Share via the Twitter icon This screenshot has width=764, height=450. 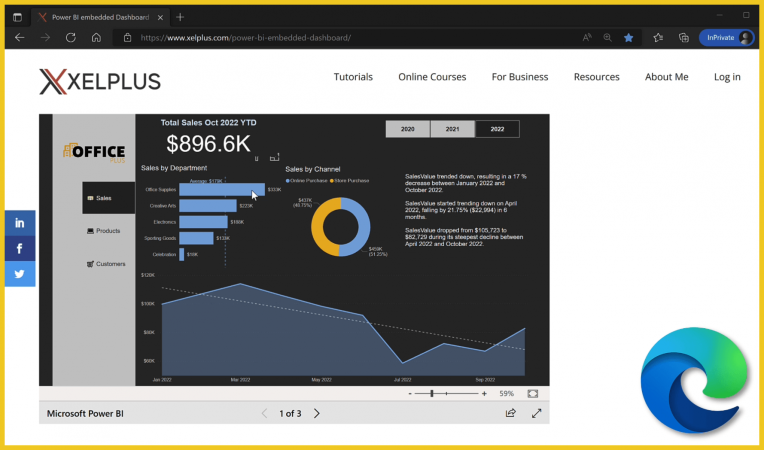(x=19, y=273)
